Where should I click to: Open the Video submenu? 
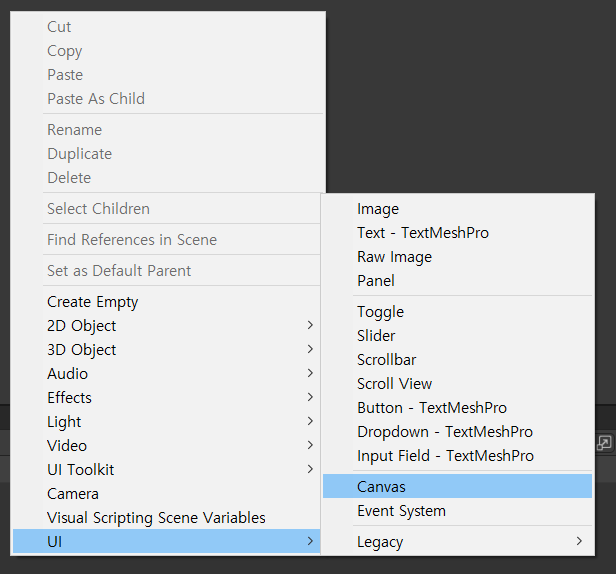coord(167,446)
